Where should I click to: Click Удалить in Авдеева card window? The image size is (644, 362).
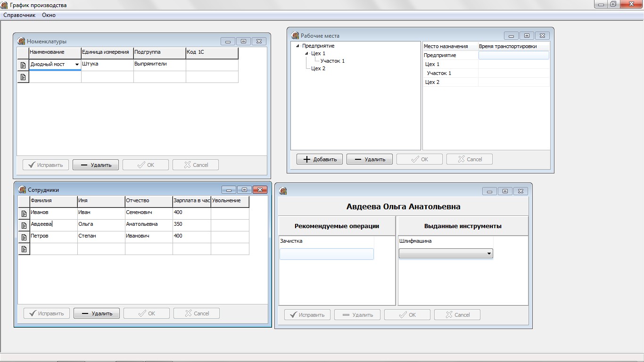coord(357,315)
